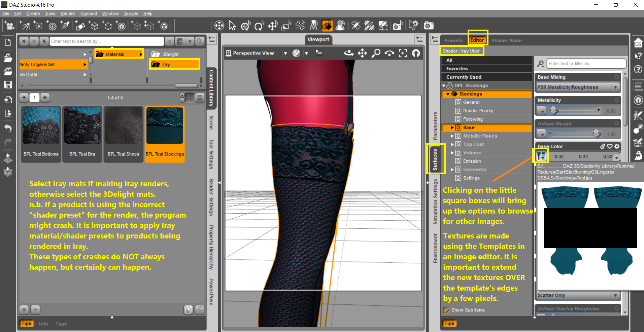This screenshot has width=644, height=332.
Task: Select the Surface Selection tool
Action: (327, 26)
